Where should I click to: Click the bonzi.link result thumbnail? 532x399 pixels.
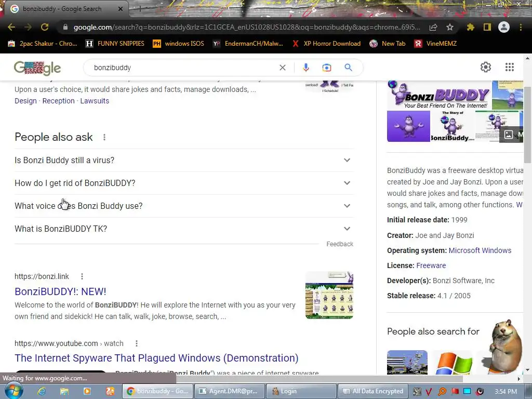tap(329, 295)
